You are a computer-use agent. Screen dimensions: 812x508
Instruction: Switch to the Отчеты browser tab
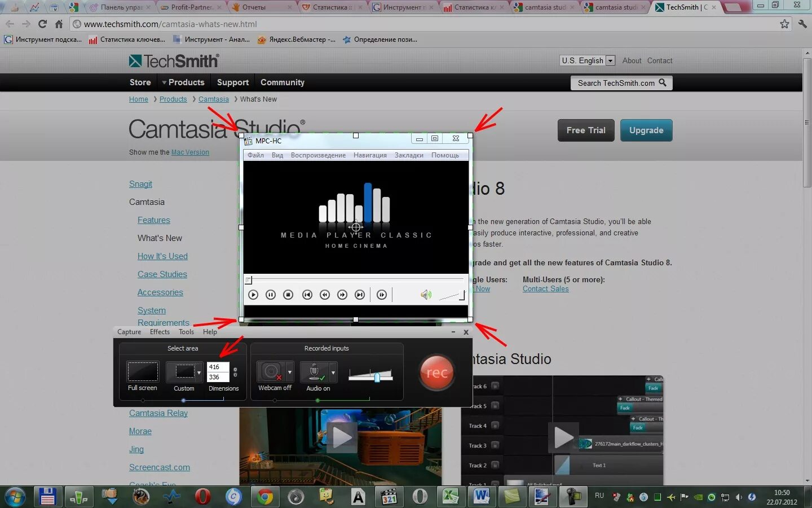tap(261, 7)
